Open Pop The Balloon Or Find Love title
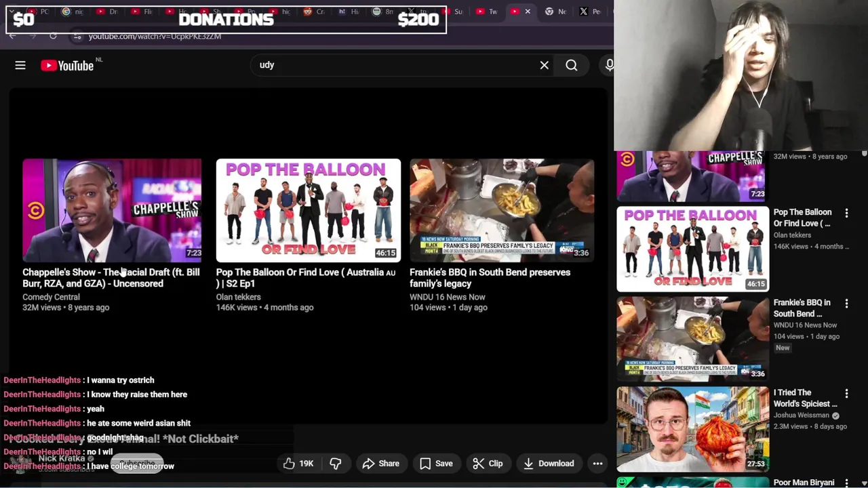The height and width of the screenshot is (488, 868). pos(305,278)
